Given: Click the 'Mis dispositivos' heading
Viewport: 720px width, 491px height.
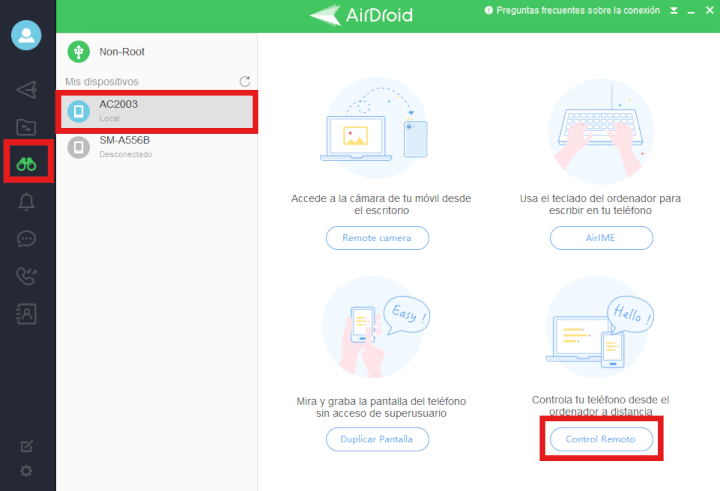Looking at the screenshot, I should (102, 82).
